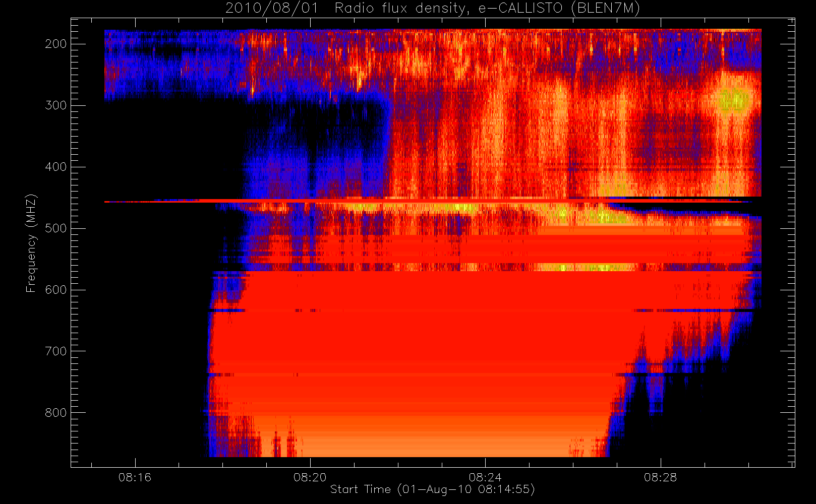Click the 700 frequency tick label
816x504 pixels.
pyautogui.click(x=56, y=351)
